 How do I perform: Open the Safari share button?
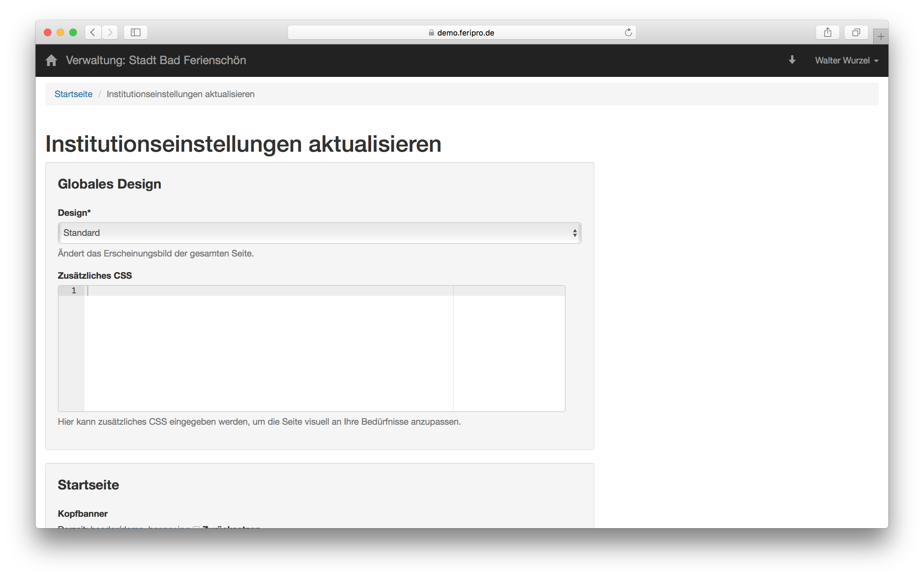coord(827,33)
